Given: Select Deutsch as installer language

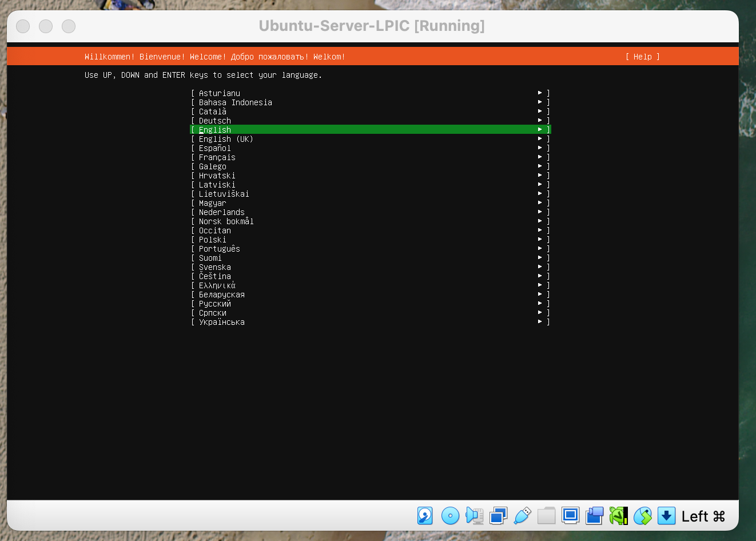Looking at the screenshot, I should 371,121.
